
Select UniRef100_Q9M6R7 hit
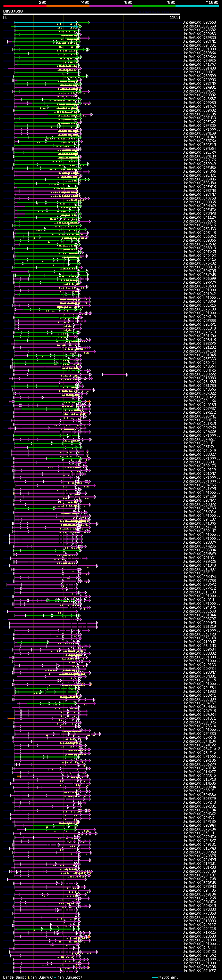(x=199, y=91)
